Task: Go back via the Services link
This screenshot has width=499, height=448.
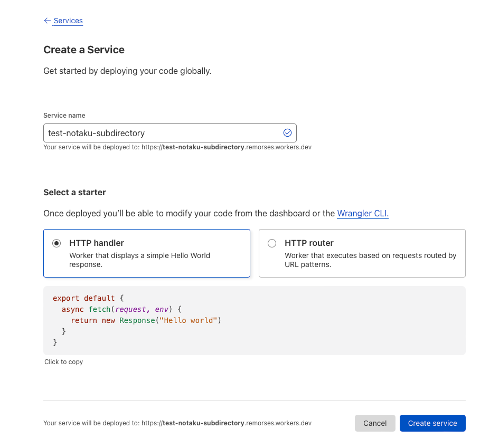Action: tap(68, 21)
